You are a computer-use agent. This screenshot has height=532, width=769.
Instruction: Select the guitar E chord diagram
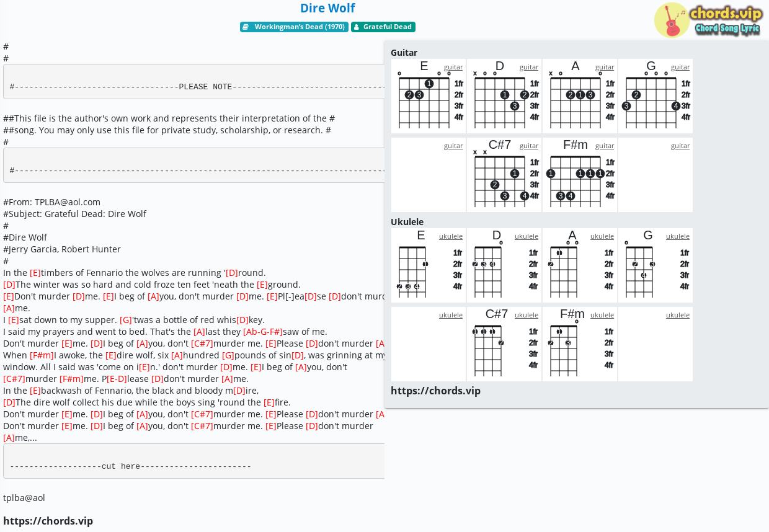[429, 96]
